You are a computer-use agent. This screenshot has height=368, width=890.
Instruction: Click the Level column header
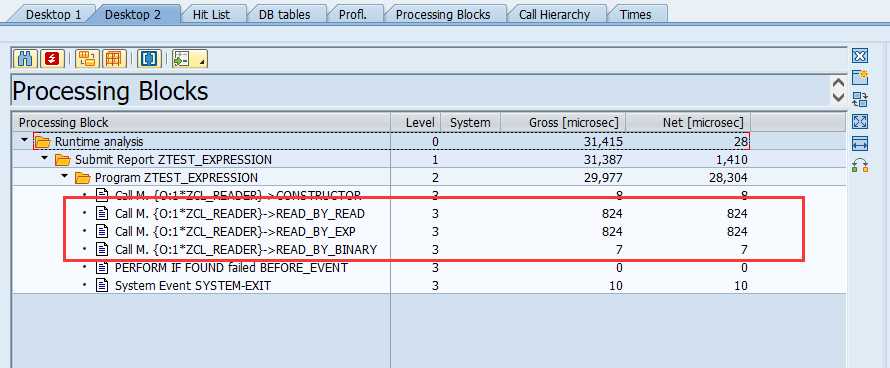pos(416,123)
